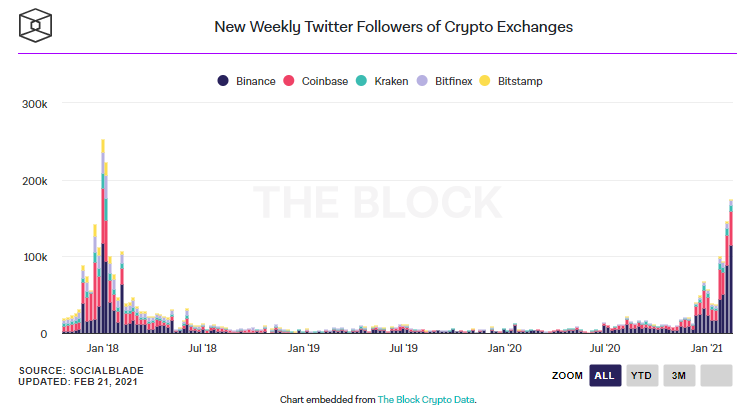Set zoom range to 3M
Viewport: 742px width, 410px height.
[x=678, y=376]
